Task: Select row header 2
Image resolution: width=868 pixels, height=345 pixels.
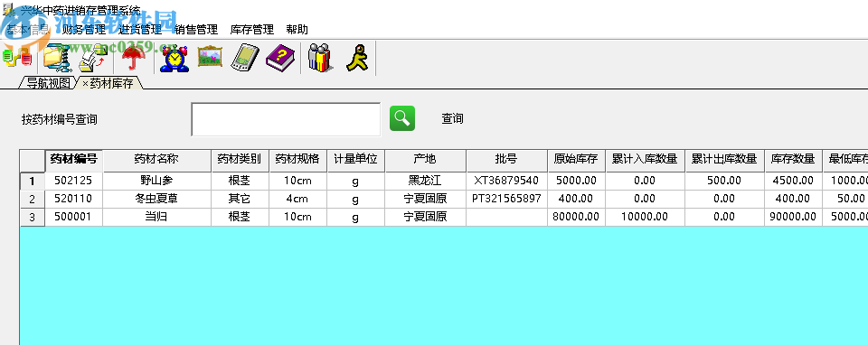Action: [33, 199]
